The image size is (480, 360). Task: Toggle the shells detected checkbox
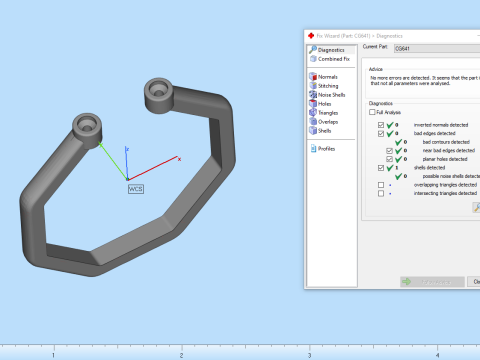tap(381, 168)
